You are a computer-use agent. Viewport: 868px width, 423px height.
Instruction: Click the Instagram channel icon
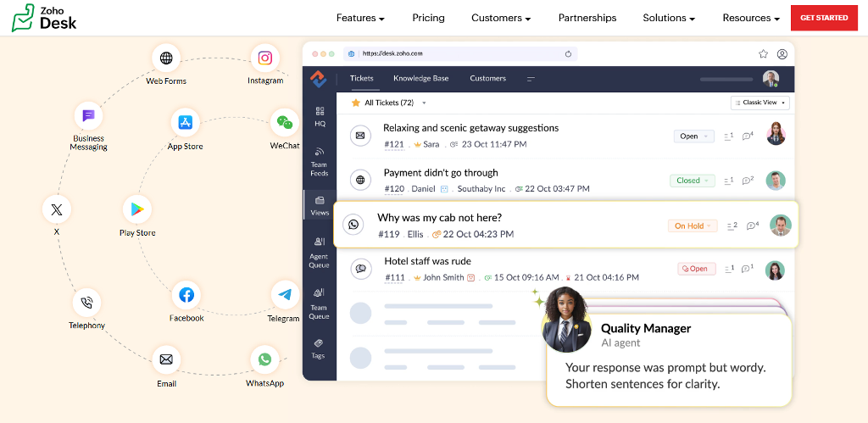click(265, 58)
